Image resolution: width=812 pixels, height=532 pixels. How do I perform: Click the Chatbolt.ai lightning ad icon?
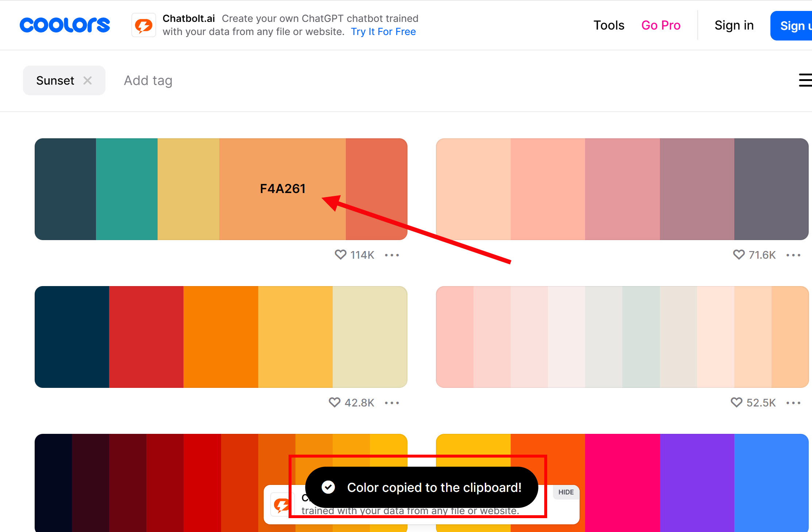pos(144,25)
